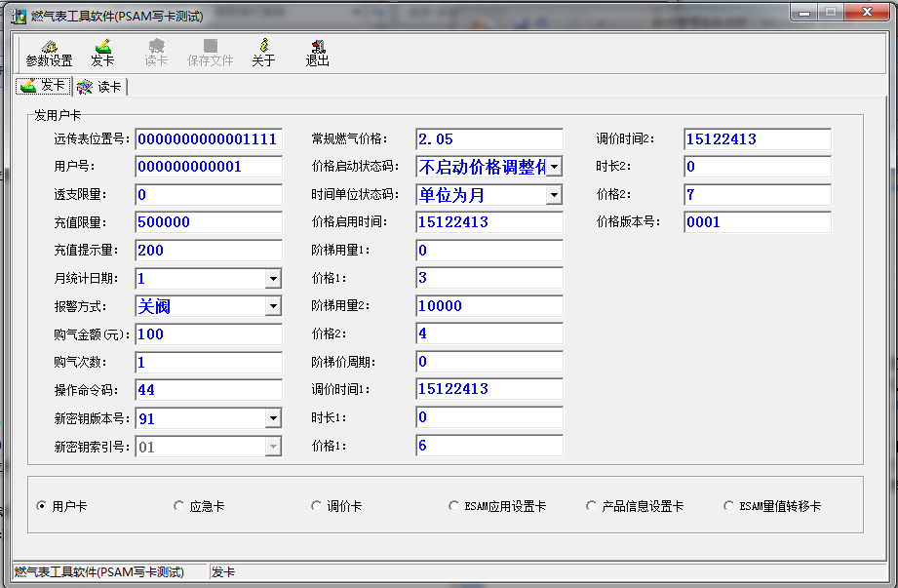The image size is (898, 588).
Task: Choose the 调价卡 card type
Action: pyautogui.click(x=316, y=505)
